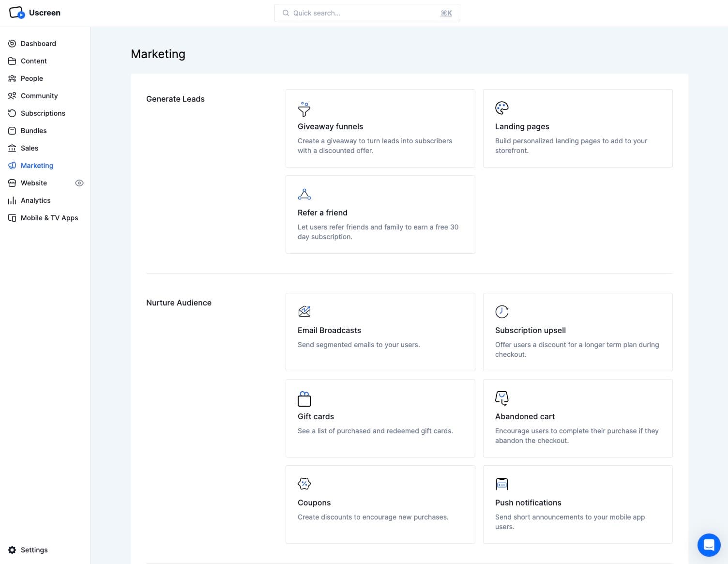Open Settings at sidebar bottom

pos(34,550)
